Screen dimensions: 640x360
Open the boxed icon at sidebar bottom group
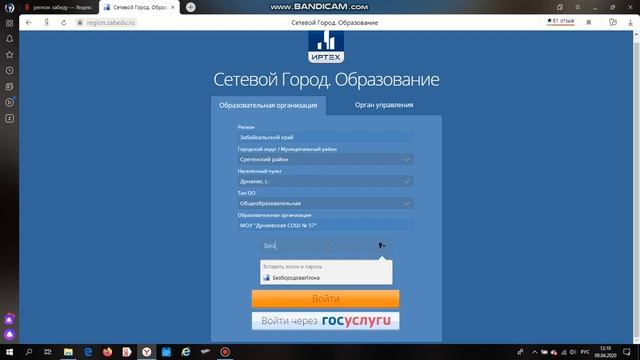(9, 118)
